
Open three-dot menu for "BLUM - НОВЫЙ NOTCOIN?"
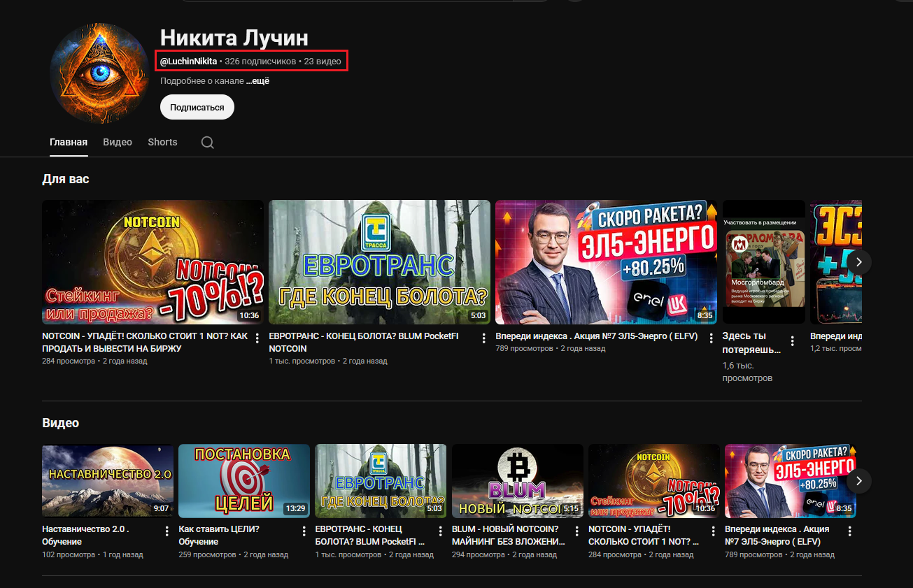coord(577,531)
